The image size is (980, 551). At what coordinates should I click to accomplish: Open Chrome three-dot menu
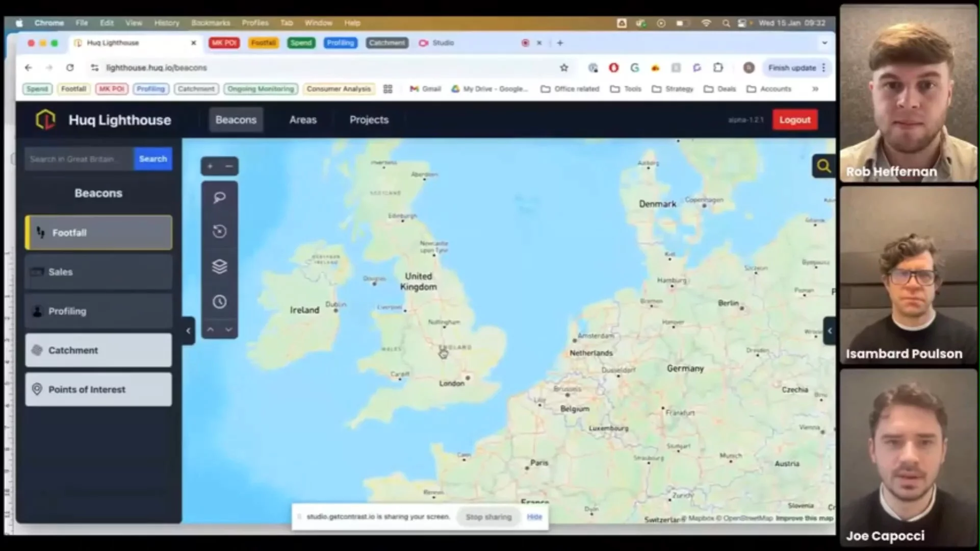(x=823, y=68)
